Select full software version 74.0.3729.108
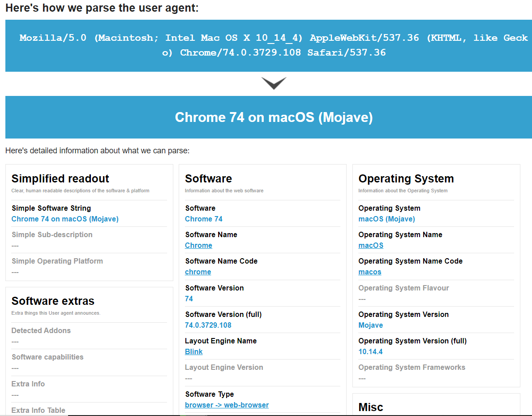 click(x=208, y=325)
